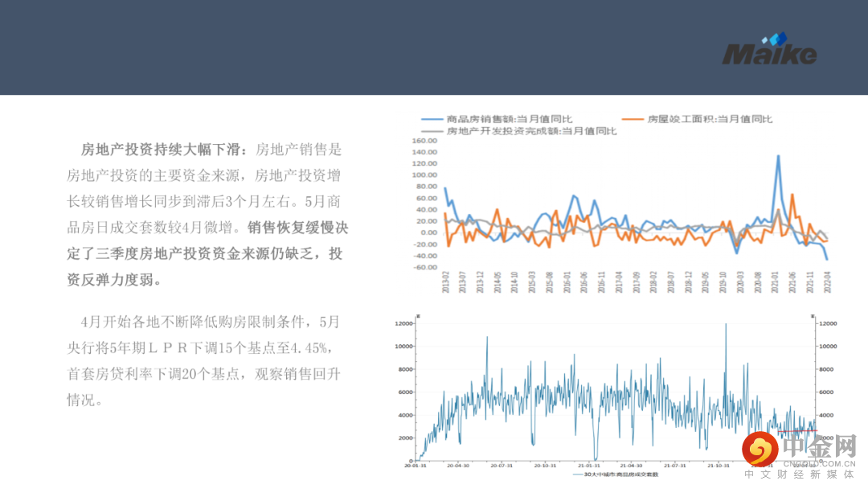Select the heading 房地产投资持续大幅下滑
Screen dimensions: 868x489
tap(161, 150)
